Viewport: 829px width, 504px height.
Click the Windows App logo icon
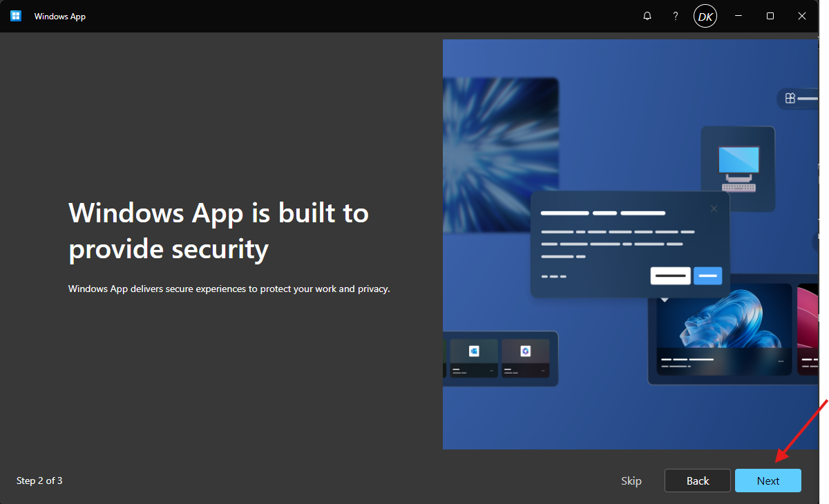tap(15, 15)
